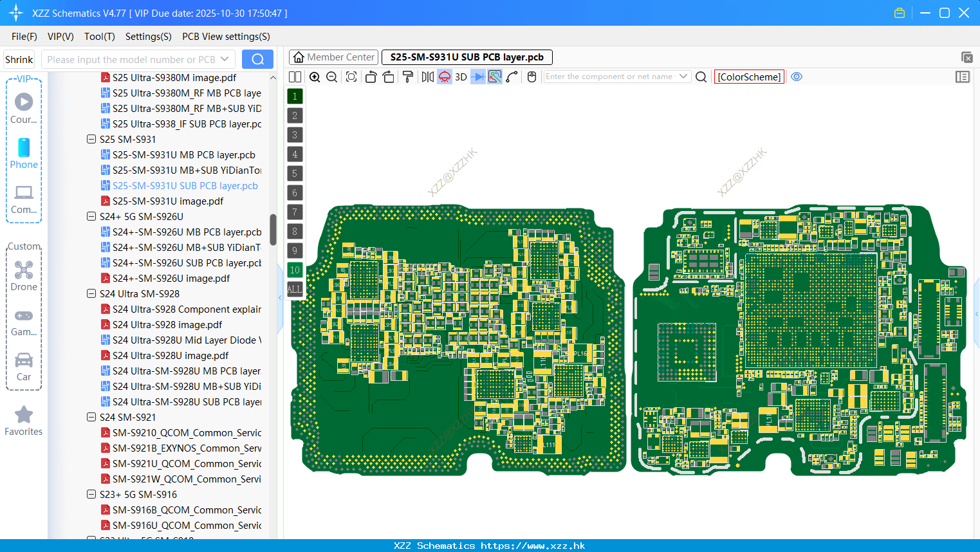Click the split view icon in PCB toolbar
Screen dimensions: 980x552
point(295,77)
